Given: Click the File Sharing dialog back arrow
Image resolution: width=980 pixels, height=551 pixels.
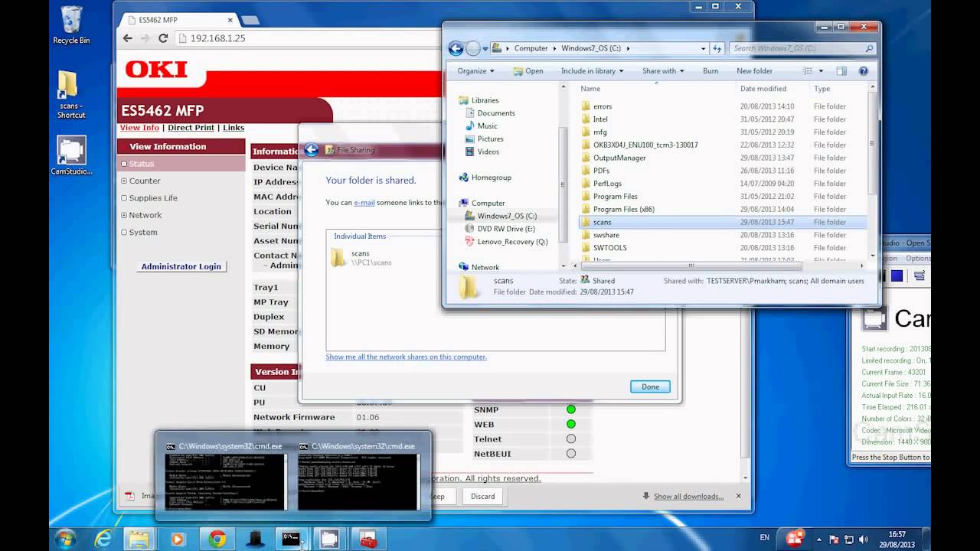Looking at the screenshot, I should tap(311, 150).
